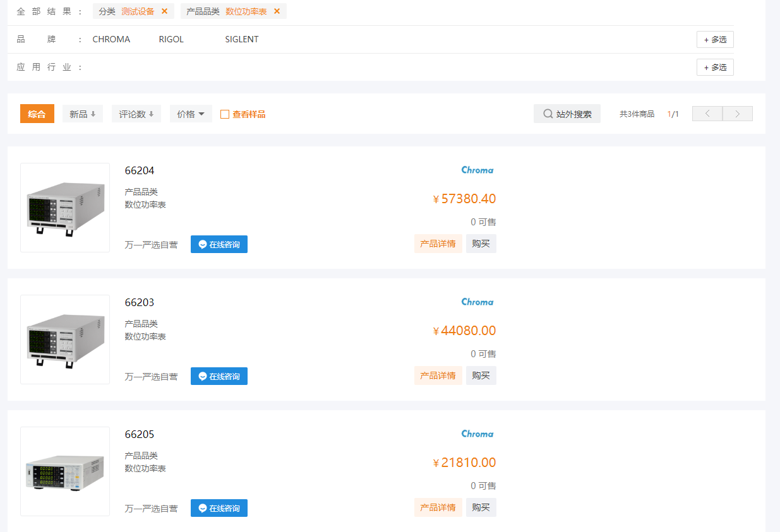Viewport: 780px width, 532px height.
Task: Go to next results page arrow
Action: [738, 114]
